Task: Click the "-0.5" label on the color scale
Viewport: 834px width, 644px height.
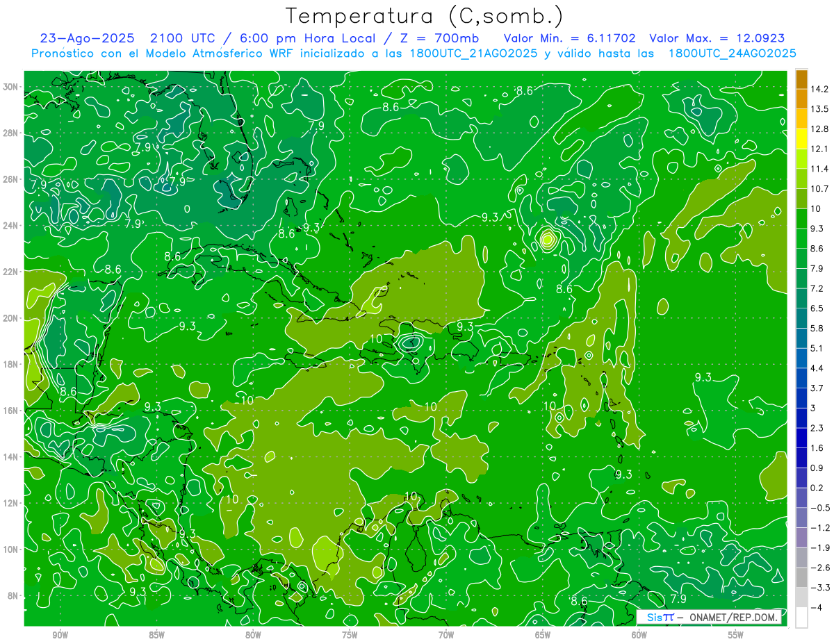Action: (821, 508)
